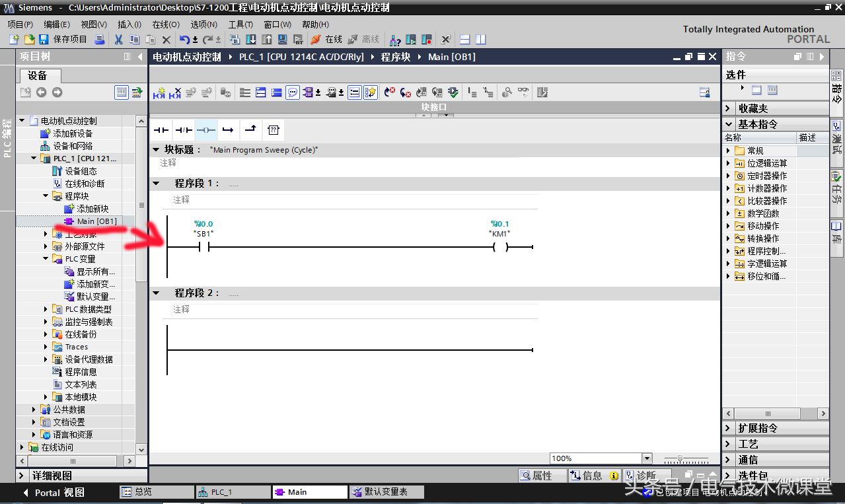This screenshot has width=845, height=504.
Task: Open 设备组态 in project tree
Action: (x=81, y=171)
